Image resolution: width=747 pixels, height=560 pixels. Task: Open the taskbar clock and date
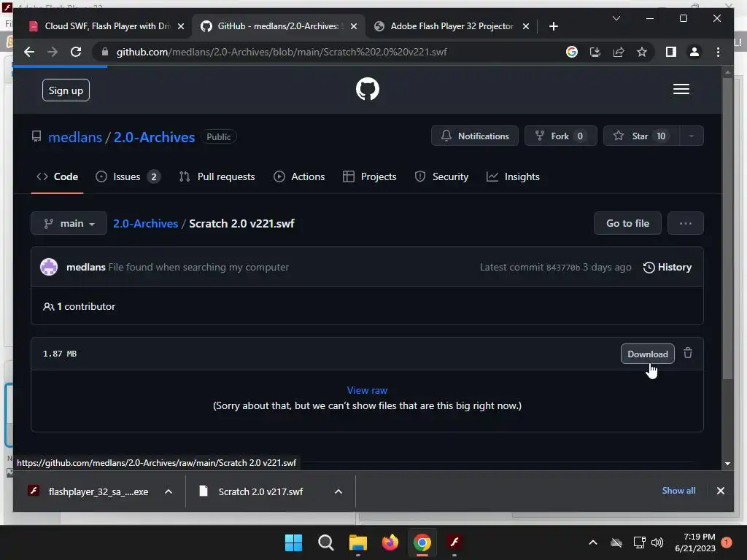pos(695,542)
